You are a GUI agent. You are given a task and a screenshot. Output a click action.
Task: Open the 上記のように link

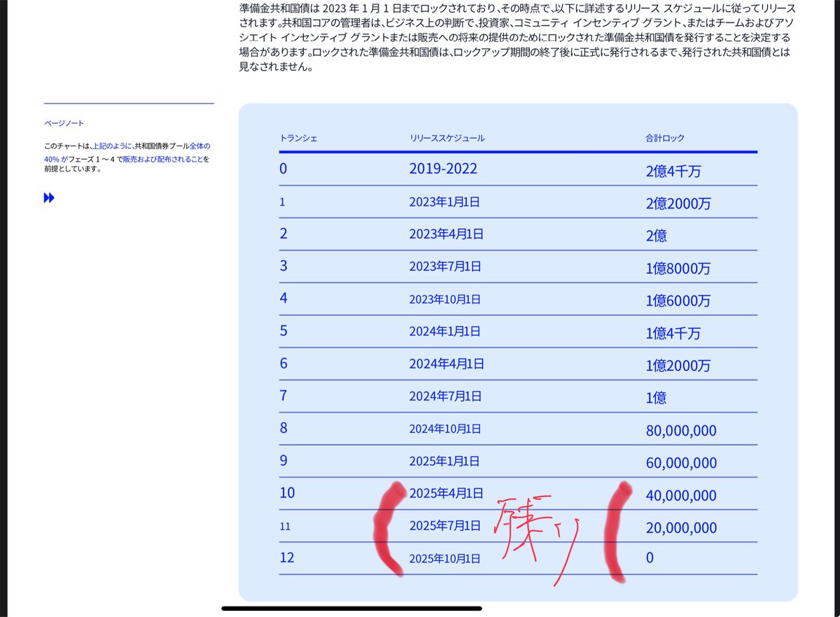pyautogui.click(x=112, y=146)
